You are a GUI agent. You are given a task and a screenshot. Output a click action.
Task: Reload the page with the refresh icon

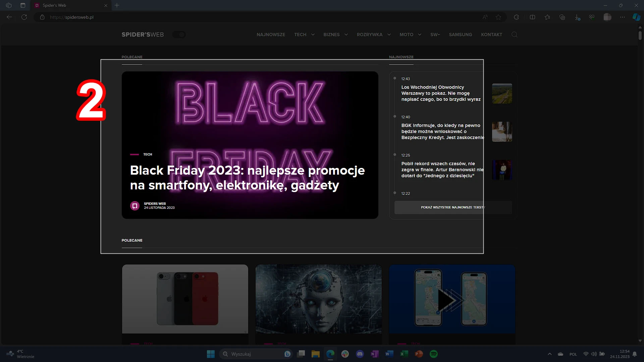click(x=24, y=17)
